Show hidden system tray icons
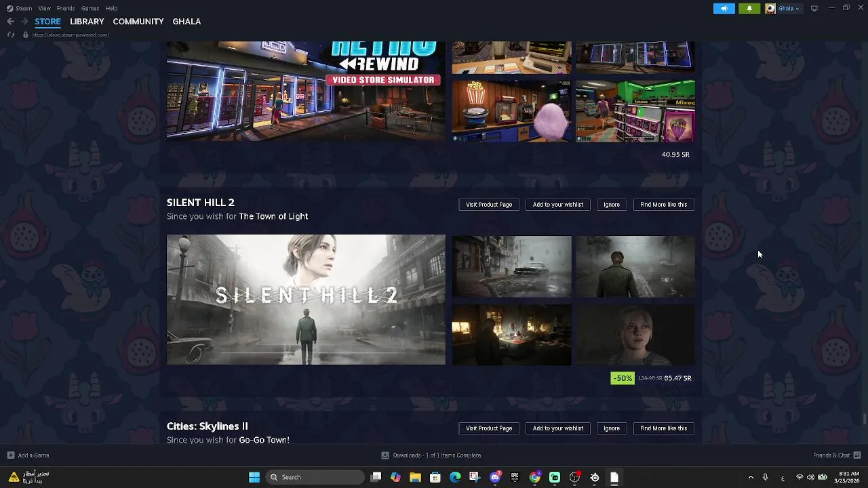The image size is (868, 488). 751,477
